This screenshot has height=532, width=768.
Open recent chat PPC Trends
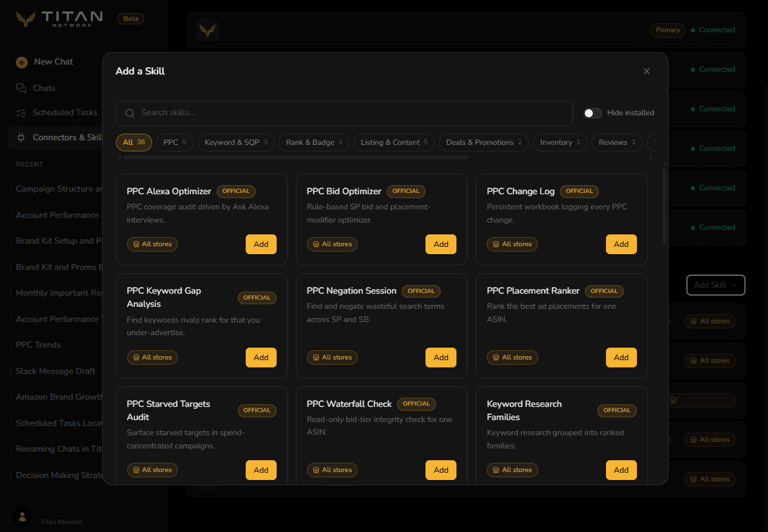[x=38, y=345]
